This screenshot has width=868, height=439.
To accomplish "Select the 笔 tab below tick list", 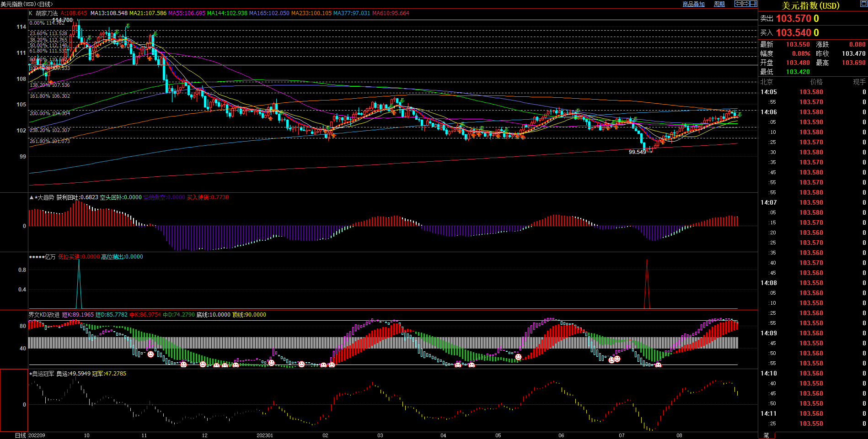I will [766, 435].
